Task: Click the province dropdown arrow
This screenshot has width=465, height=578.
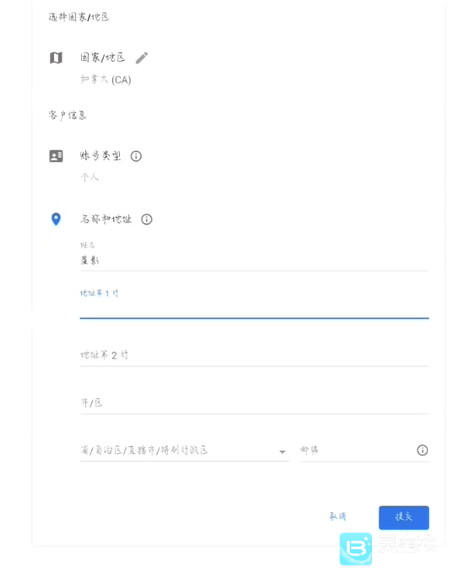Action: (282, 452)
